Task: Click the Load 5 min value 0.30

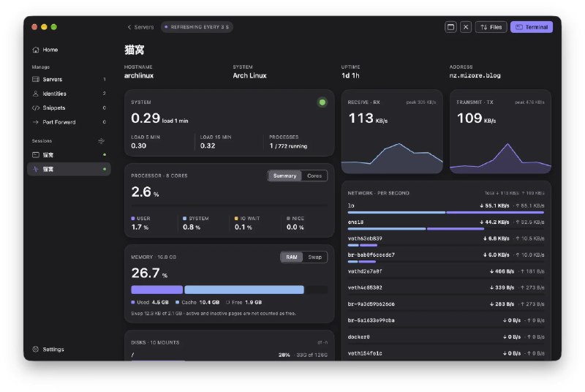Action: (138, 146)
